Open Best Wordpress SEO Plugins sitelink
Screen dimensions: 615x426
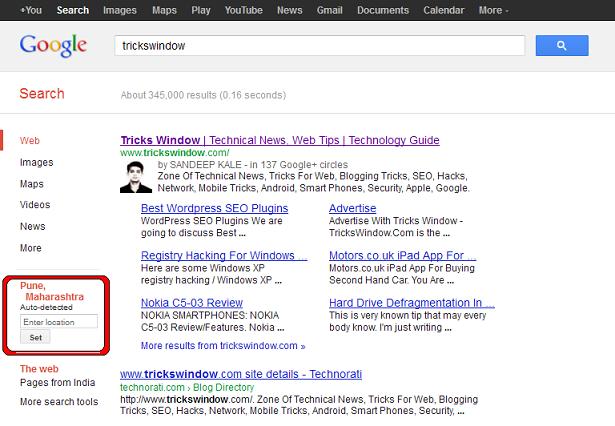(x=215, y=208)
